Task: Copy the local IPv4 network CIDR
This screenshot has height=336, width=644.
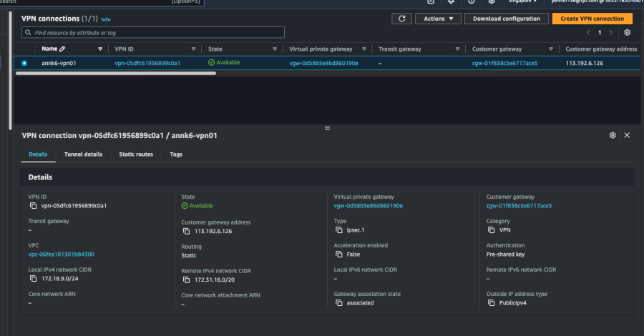Action: click(33, 279)
